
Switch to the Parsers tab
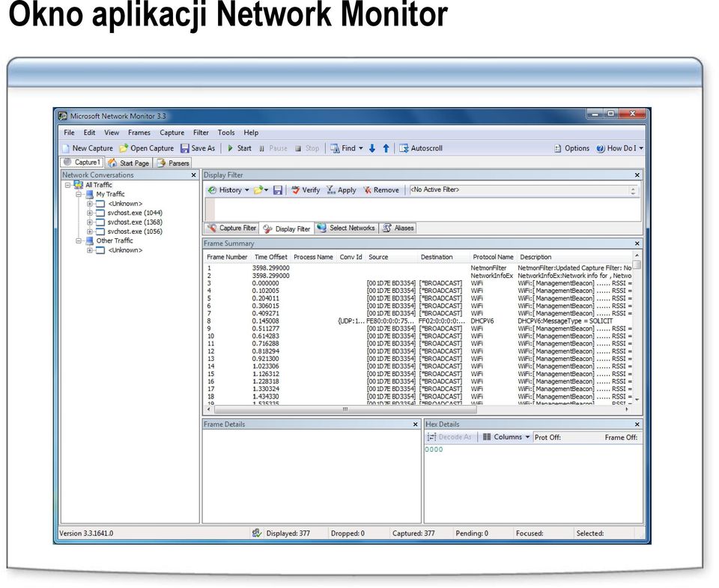coord(173,163)
